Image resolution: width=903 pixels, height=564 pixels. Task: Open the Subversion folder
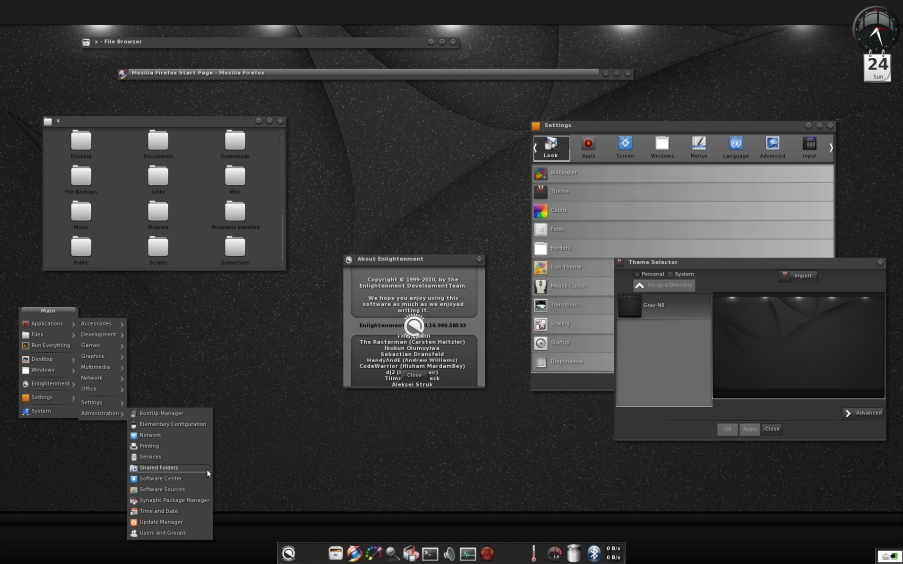tap(235, 251)
